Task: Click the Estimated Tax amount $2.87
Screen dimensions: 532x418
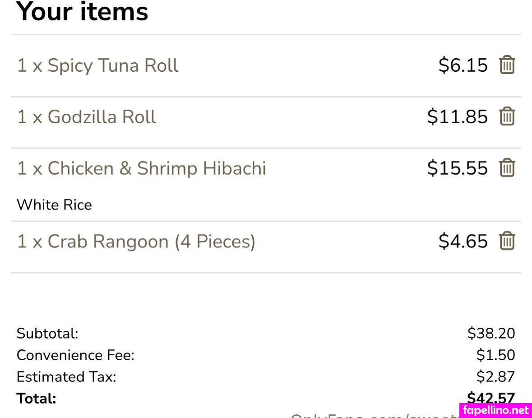Action: click(495, 376)
